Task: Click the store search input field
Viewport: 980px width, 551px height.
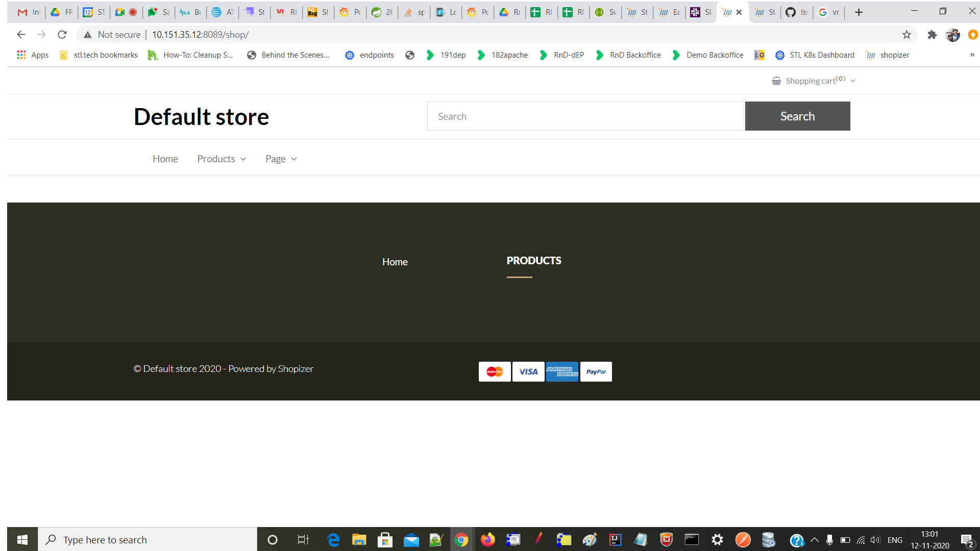Action: click(x=585, y=116)
